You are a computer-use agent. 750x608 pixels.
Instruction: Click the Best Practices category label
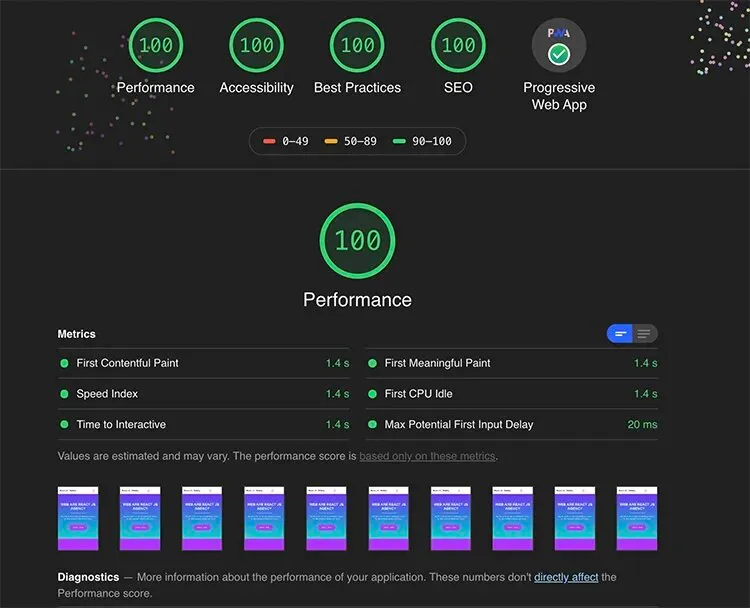click(357, 88)
